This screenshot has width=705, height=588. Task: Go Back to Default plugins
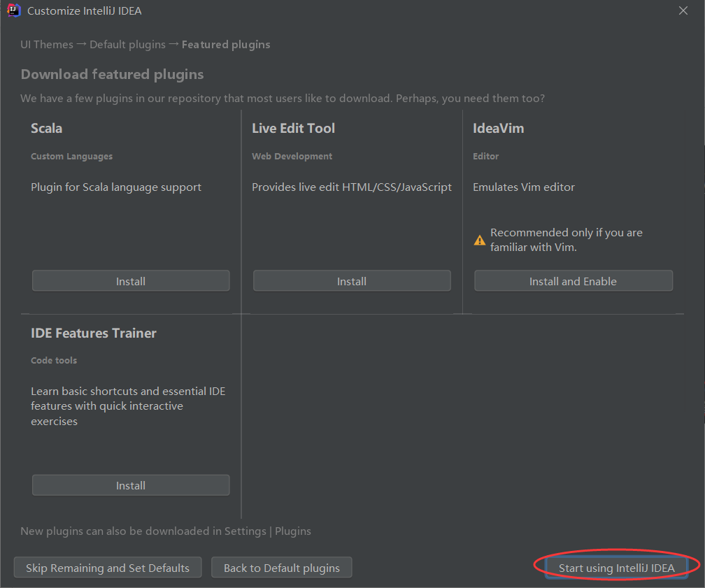tap(282, 568)
